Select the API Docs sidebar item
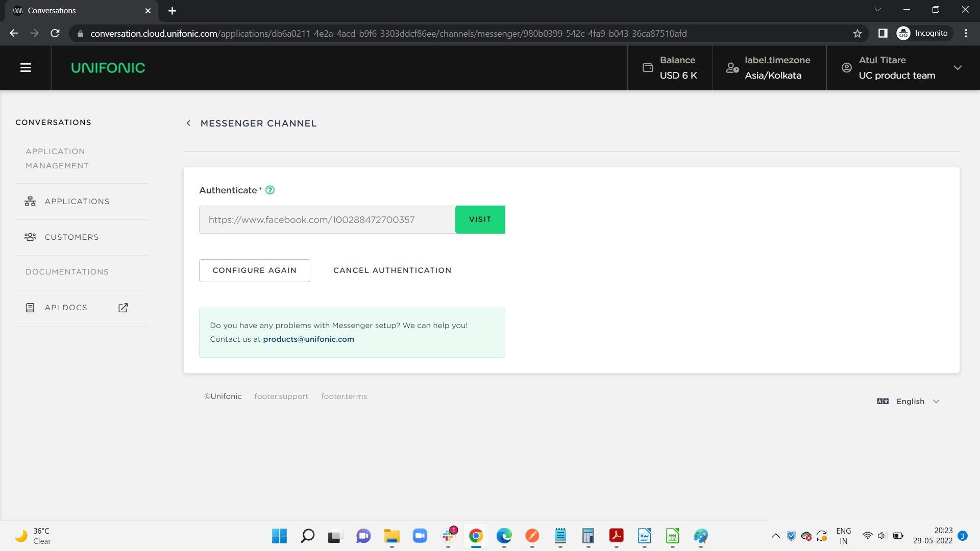This screenshot has height=551, width=980. coord(65,308)
